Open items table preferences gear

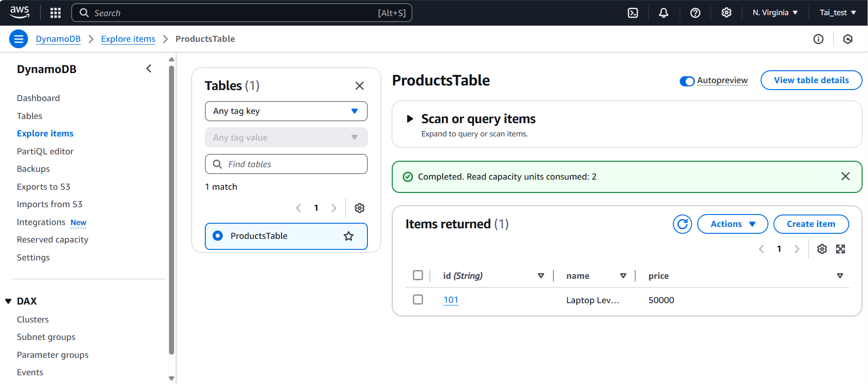[x=822, y=249]
